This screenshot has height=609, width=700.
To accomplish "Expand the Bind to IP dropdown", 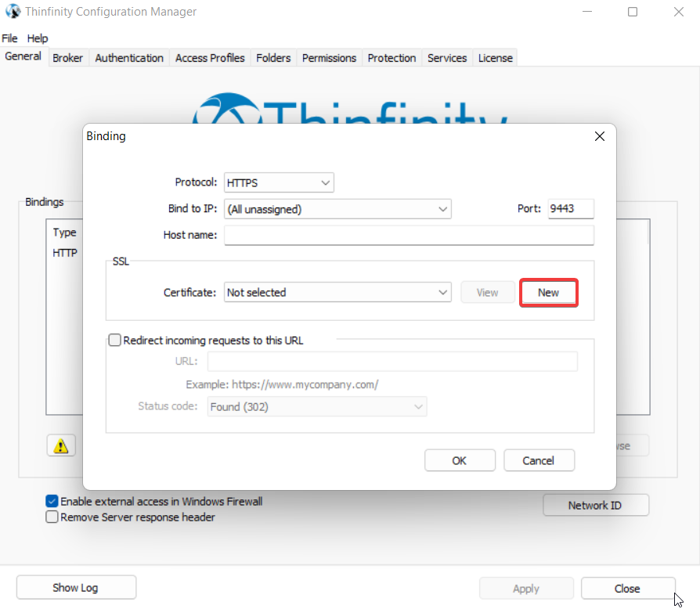I will coord(337,209).
